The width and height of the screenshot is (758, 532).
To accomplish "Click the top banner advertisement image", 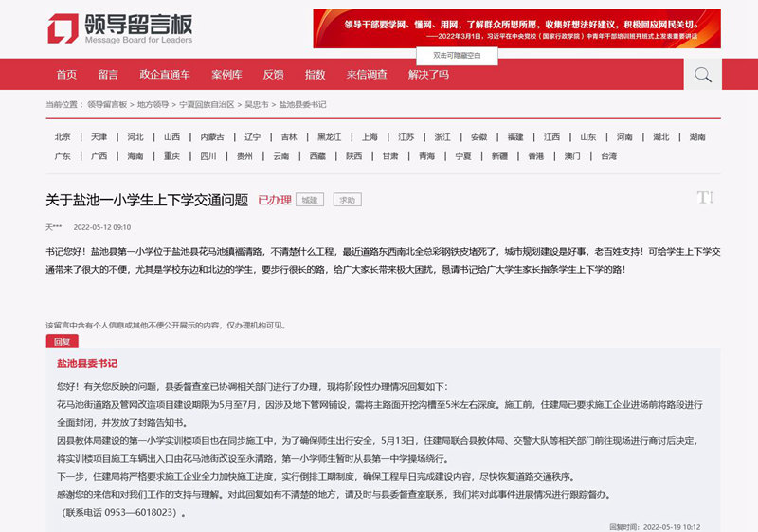I will 516,28.
